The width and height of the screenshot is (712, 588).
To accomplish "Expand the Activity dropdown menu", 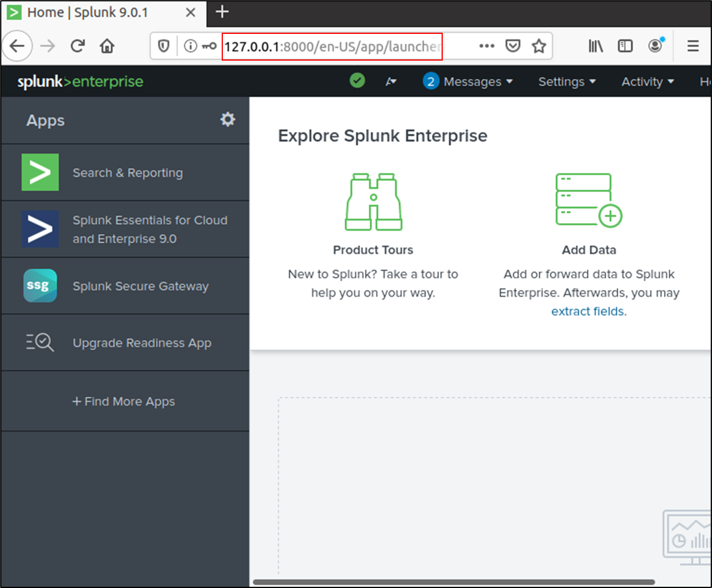I will pyautogui.click(x=648, y=82).
